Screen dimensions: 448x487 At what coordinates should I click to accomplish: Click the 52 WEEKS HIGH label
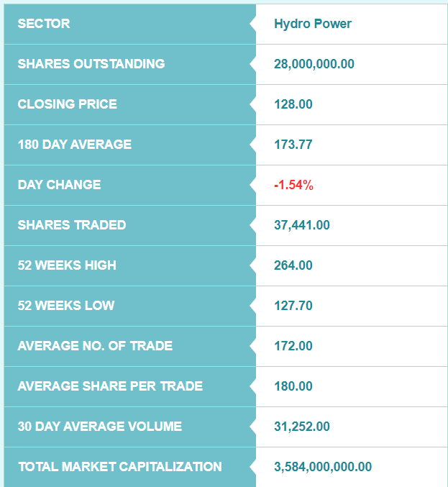pyautogui.click(x=67, y=265)
